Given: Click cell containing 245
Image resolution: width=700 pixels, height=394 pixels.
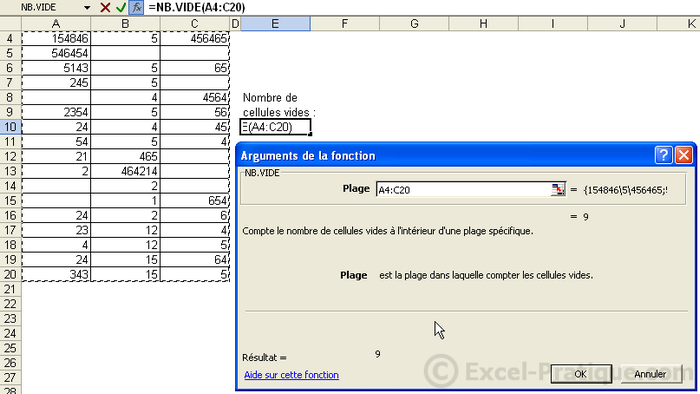Looking at the screenshot, I should (x=56, y=83).
